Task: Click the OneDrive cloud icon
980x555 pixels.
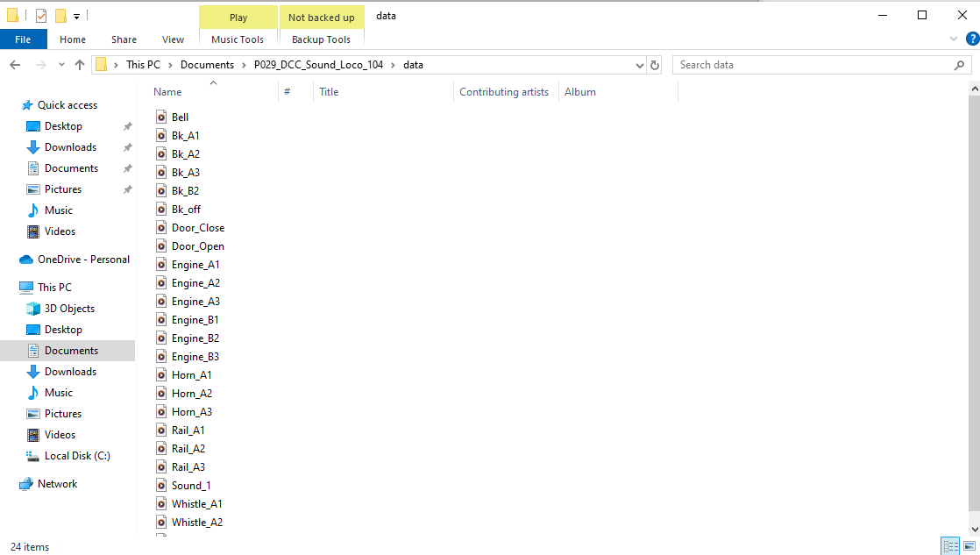Action: coord(26,260)
